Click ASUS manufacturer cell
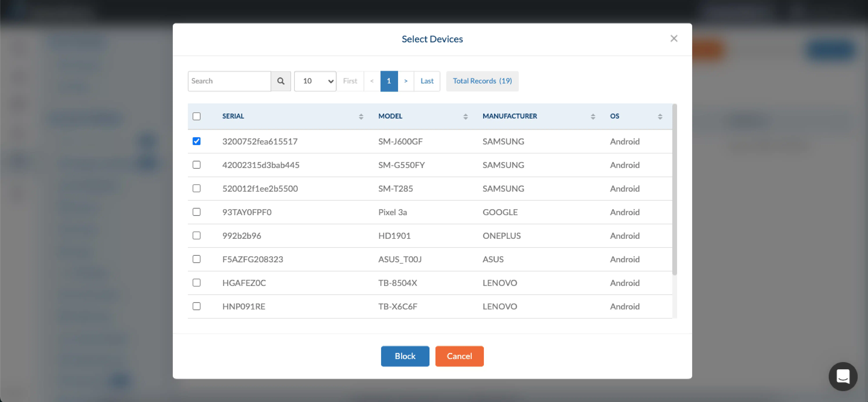Image resolution: width=868 pixels, height=402 pixels. [x=493, y=259]
